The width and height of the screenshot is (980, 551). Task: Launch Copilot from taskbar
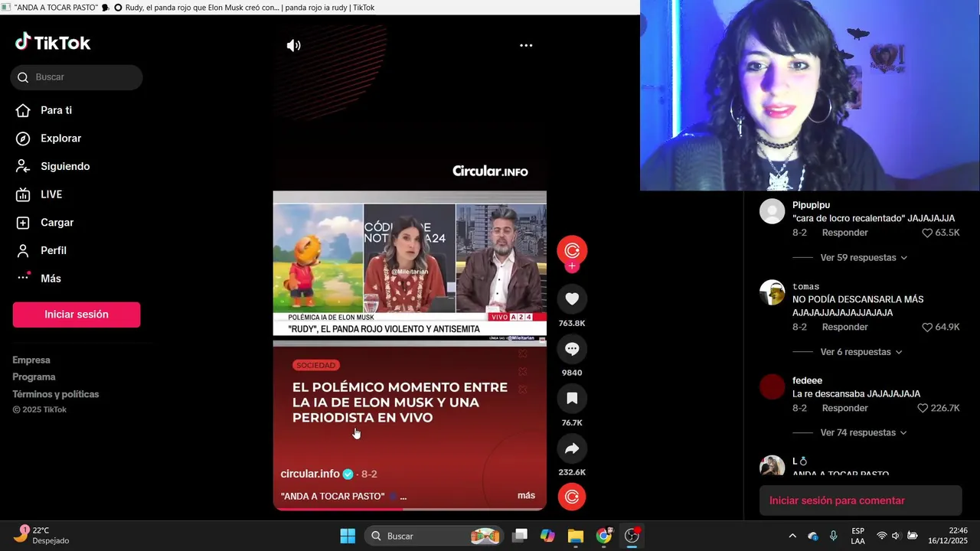[547, 536]
